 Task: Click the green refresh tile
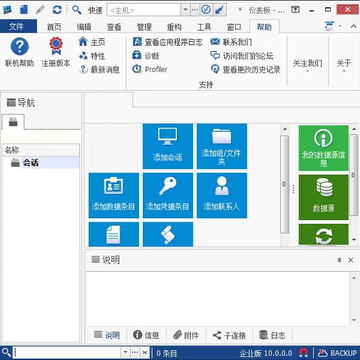click(323, 235)
